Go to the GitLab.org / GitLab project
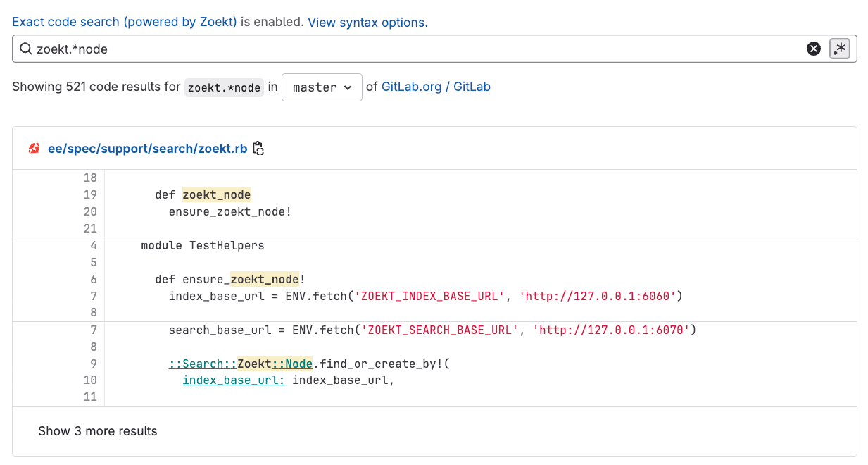 436,87
